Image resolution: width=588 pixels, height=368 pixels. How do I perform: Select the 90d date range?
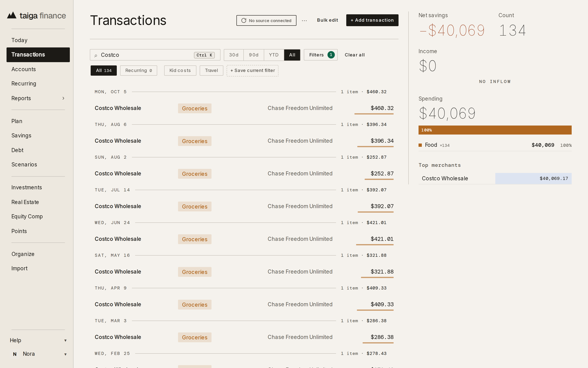[x=254, y=55]
